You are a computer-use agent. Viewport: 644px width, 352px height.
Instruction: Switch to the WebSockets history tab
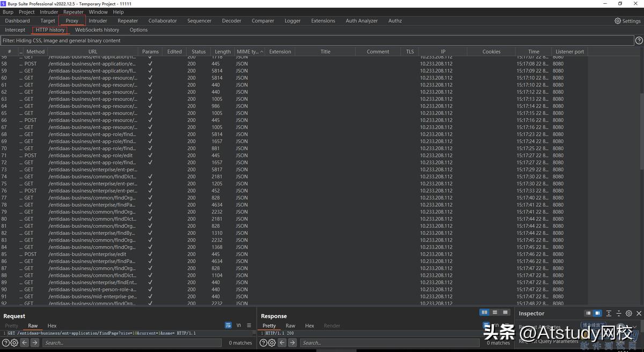(97, 30)
